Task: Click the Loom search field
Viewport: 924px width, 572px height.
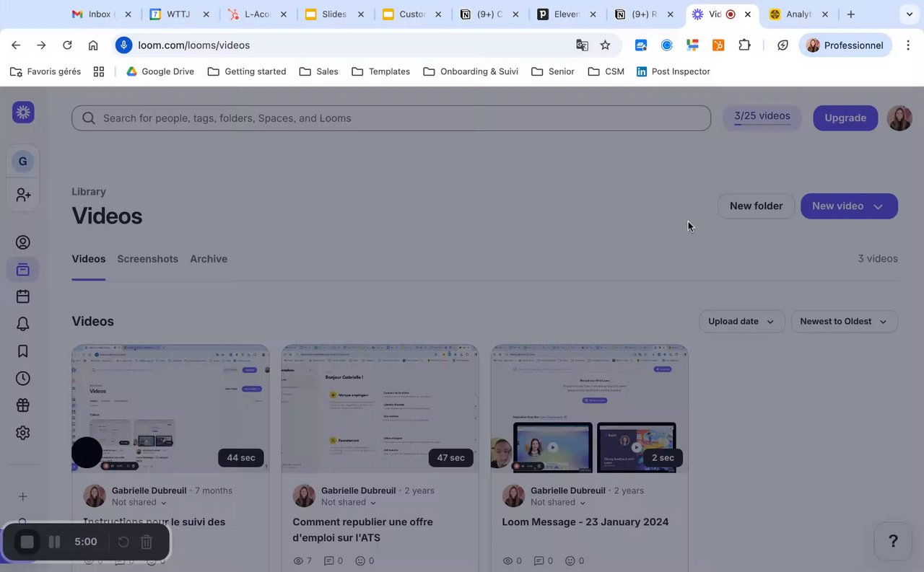Action: click(391, 118)
